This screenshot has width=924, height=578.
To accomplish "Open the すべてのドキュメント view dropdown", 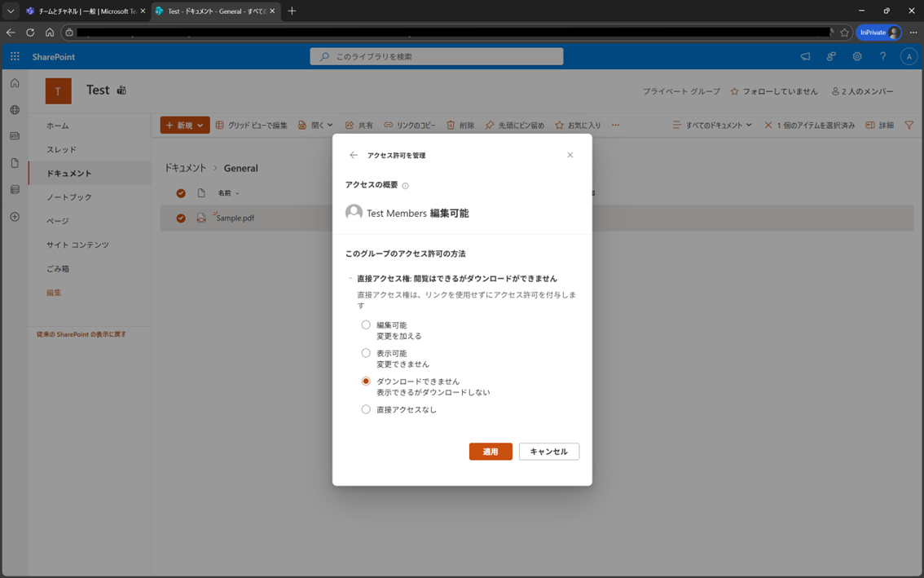I will 712,125.
